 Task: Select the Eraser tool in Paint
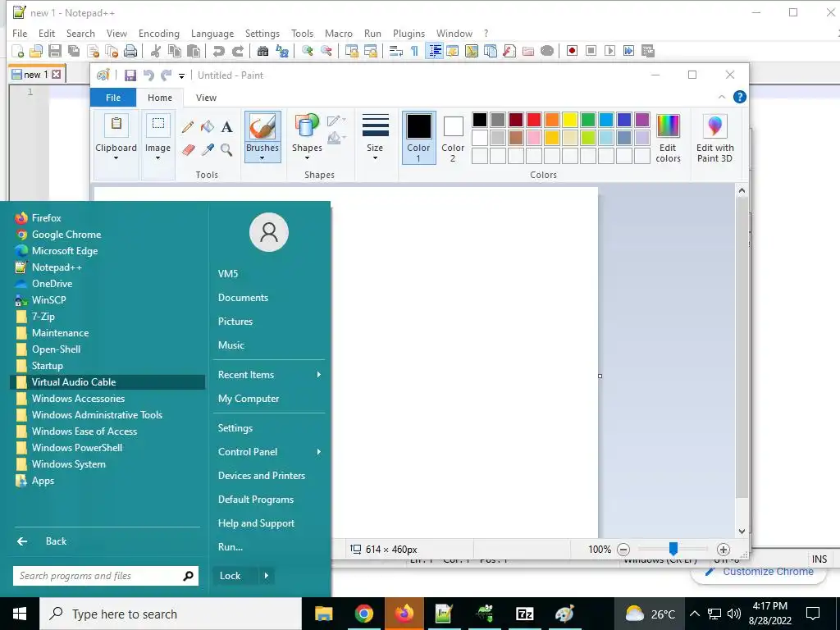pos(188,149)
